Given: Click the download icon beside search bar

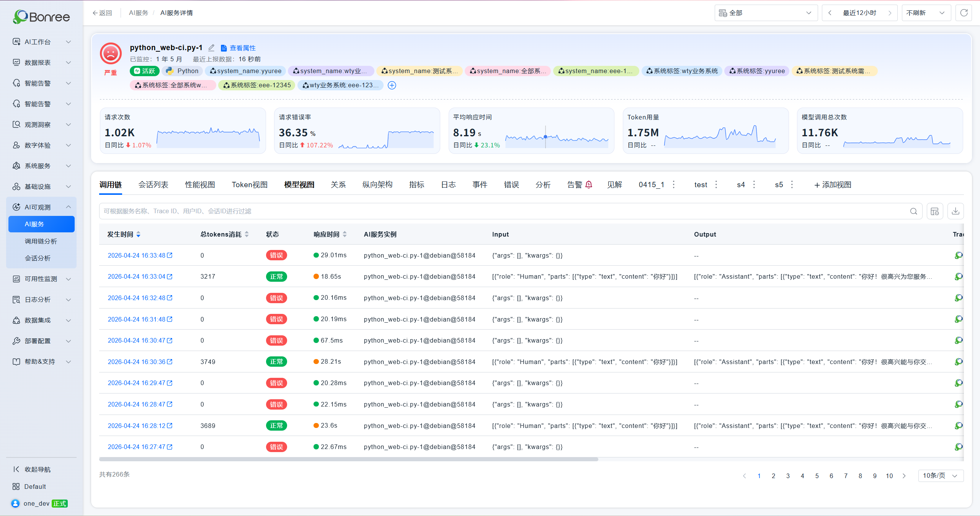Looking at the screenshot, I should point(955,211).
